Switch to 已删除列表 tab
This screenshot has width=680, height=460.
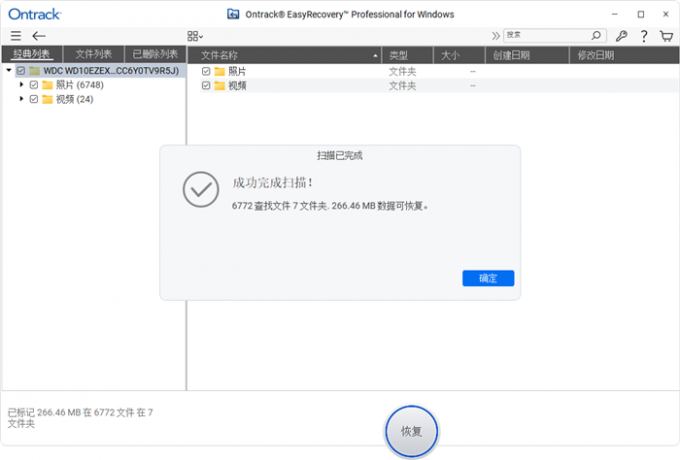coord(155,55)
